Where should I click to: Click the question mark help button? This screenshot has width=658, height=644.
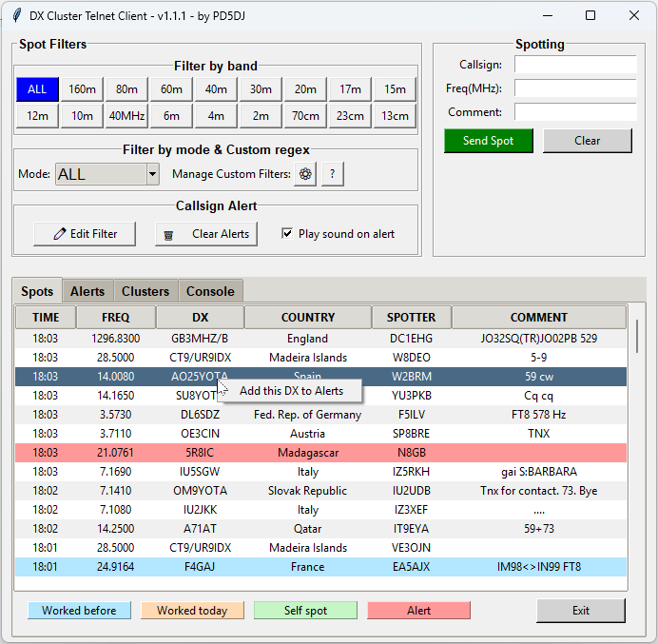[332, 174]
